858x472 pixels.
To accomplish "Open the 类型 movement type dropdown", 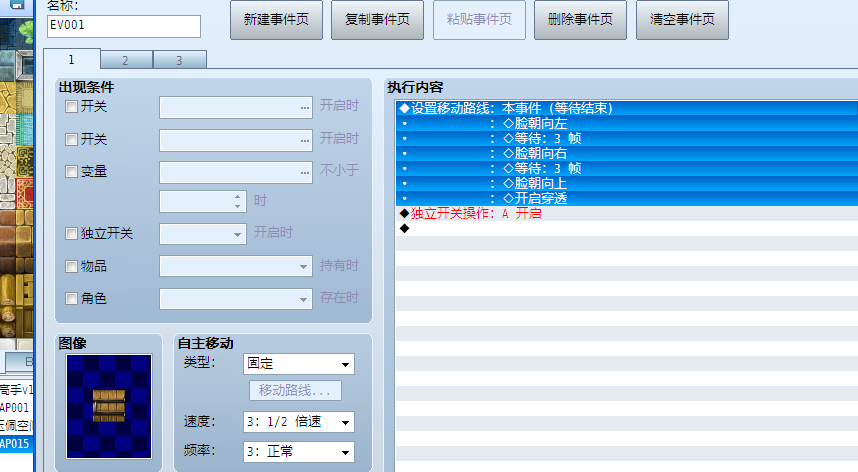I will [x=298, y=364].
